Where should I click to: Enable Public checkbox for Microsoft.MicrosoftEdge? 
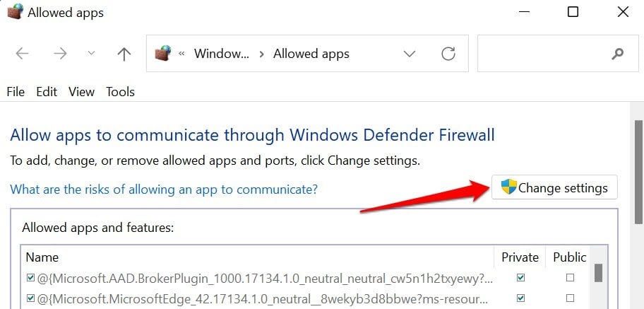point(570,298)
